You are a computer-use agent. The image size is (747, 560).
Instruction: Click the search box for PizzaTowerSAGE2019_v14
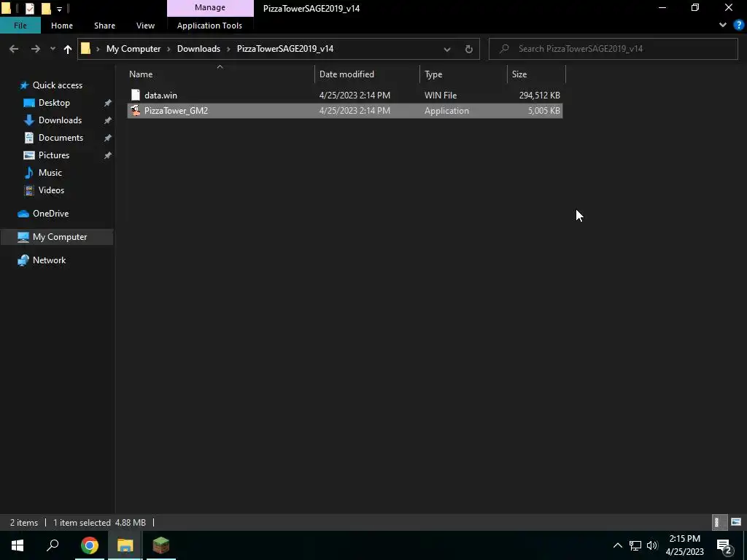614,49
